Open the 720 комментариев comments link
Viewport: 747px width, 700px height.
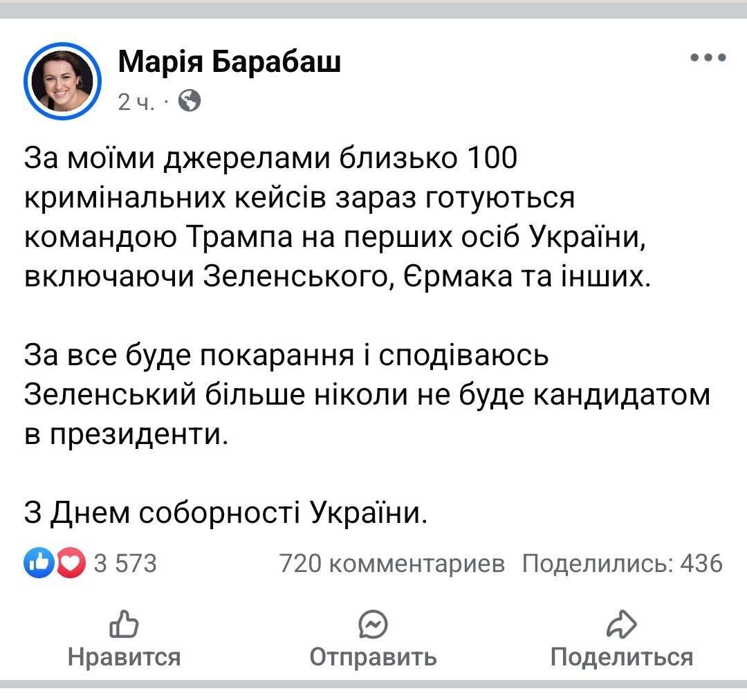pyautogui.click(x=391, y=564)
